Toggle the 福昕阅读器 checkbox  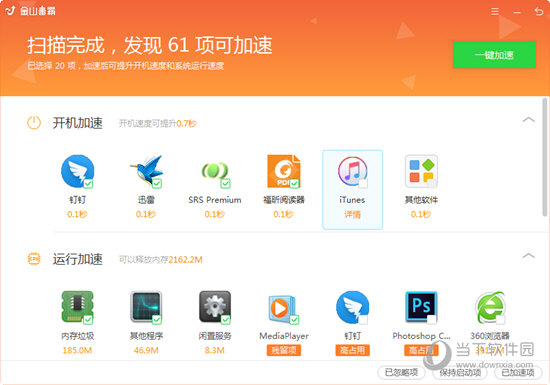coord(294,183)
